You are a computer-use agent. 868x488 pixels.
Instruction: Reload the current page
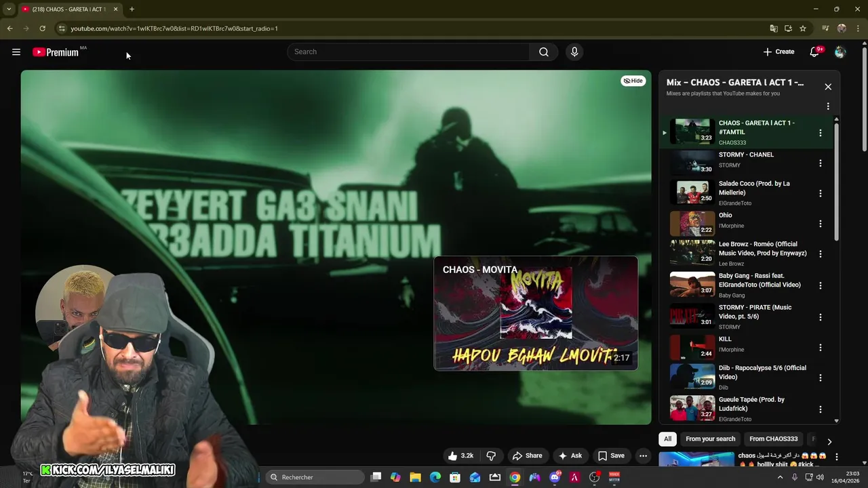(42, 28)
